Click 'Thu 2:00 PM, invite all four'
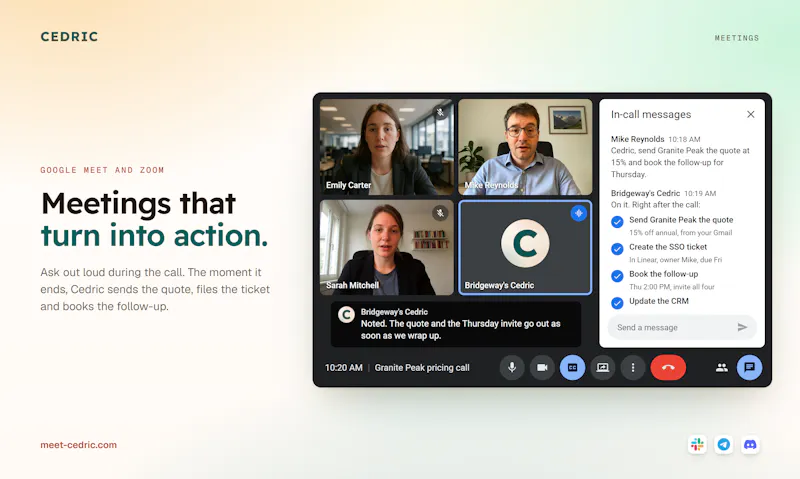This screenshot has height=479, width=800. click(672, 287)
